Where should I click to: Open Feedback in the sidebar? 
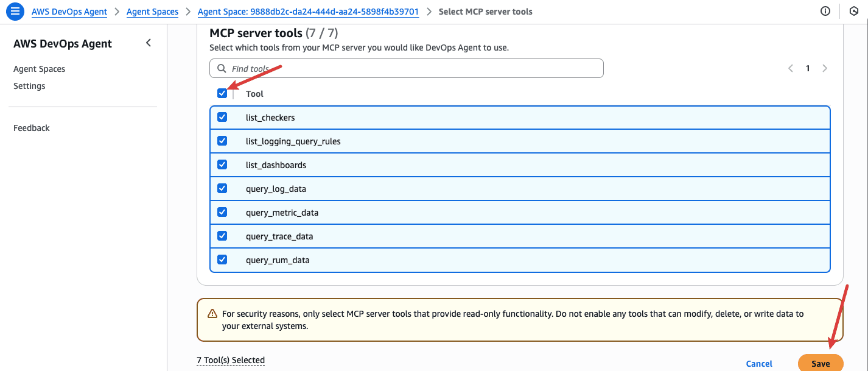click(32, 128)
